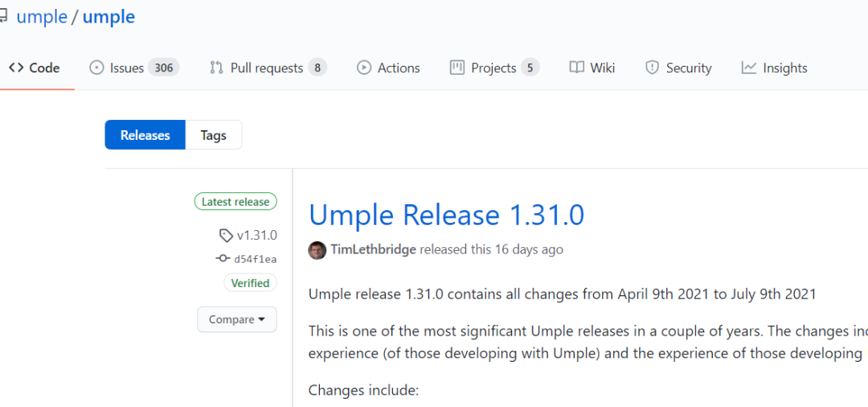Open the Projects tab
Viewport: 868px width, 407px height.
pos(494,68)
